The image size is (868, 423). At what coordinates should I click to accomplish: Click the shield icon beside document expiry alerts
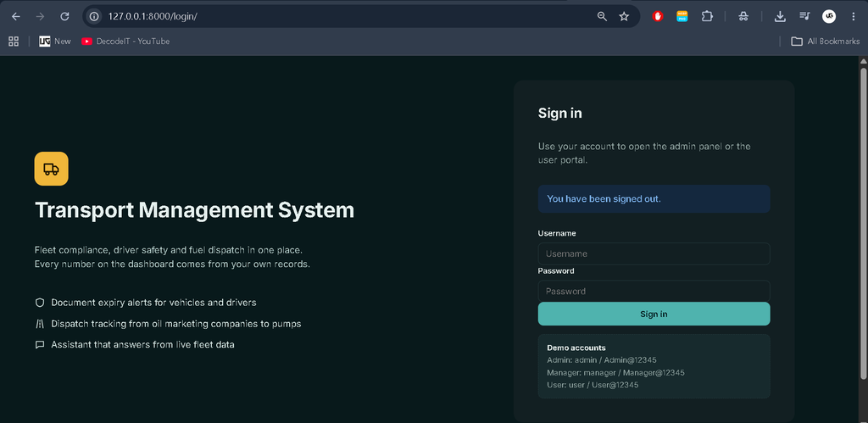click(x=39, y=303)
